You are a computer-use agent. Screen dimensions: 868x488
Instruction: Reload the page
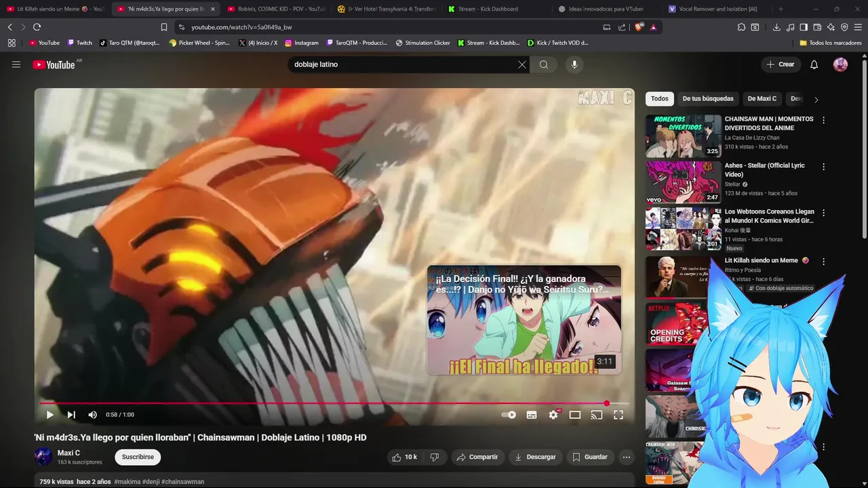pos(37,27)
